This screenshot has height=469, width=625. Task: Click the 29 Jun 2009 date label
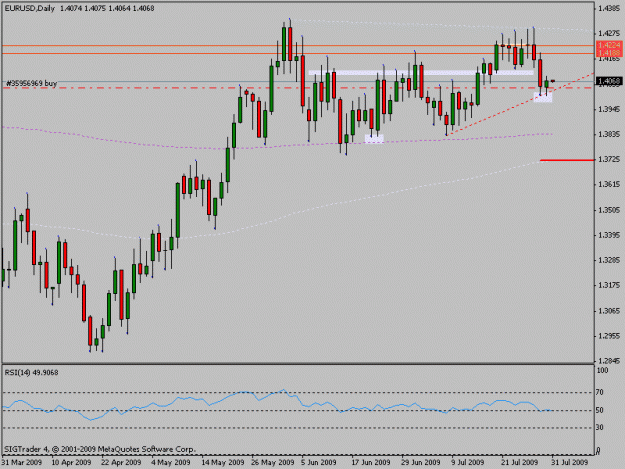click(x=421, y=463)
